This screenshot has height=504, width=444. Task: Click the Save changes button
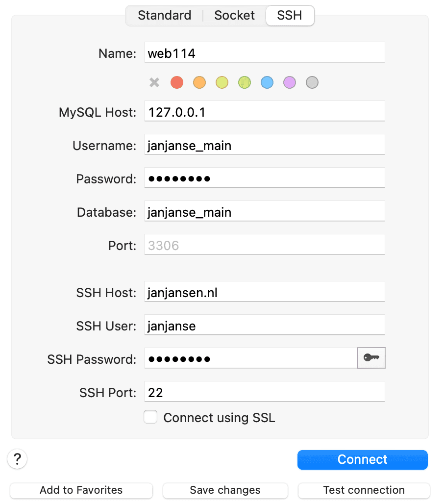(225, 490)
